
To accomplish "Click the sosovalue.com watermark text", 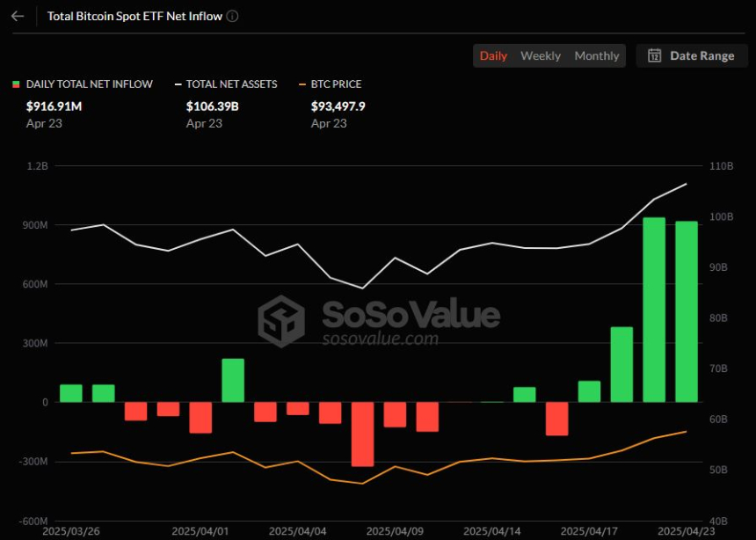I will (380, 339).
